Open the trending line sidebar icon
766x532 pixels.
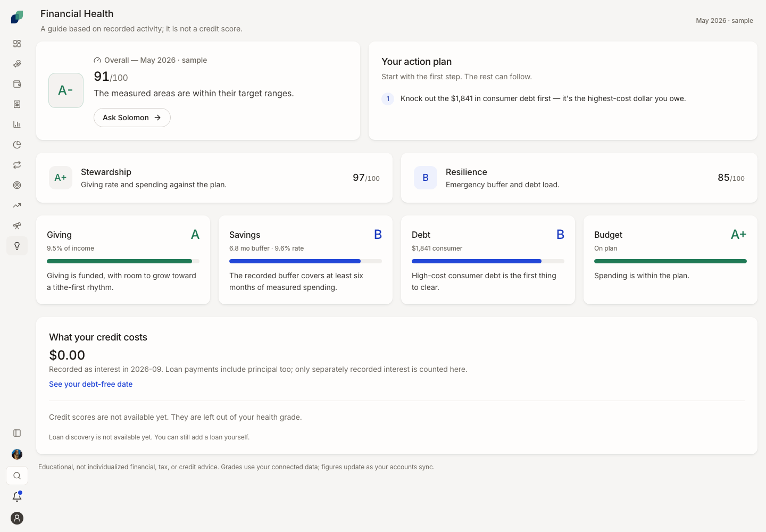pyautogui.click(x=17, y=205)
